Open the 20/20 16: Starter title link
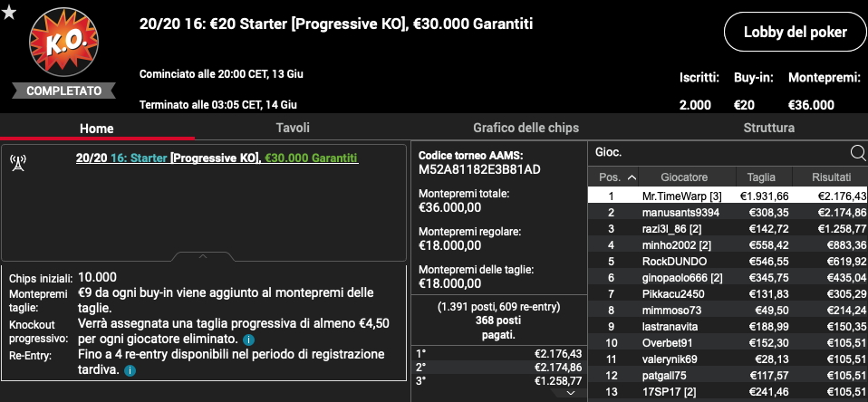Screen dimensions: 868x402 (x=217, y=158)
